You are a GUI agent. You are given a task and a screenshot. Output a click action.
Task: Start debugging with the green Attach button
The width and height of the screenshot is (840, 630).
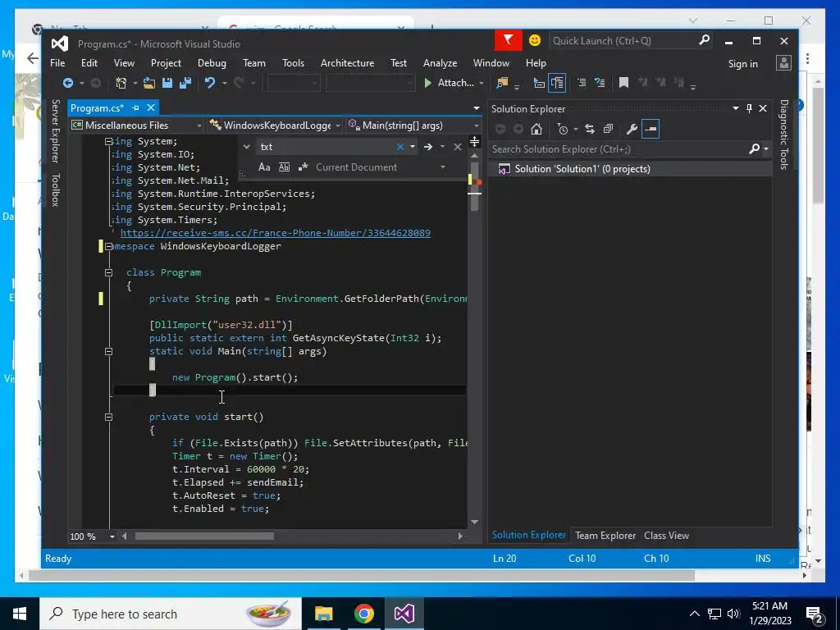click(449, 83)
